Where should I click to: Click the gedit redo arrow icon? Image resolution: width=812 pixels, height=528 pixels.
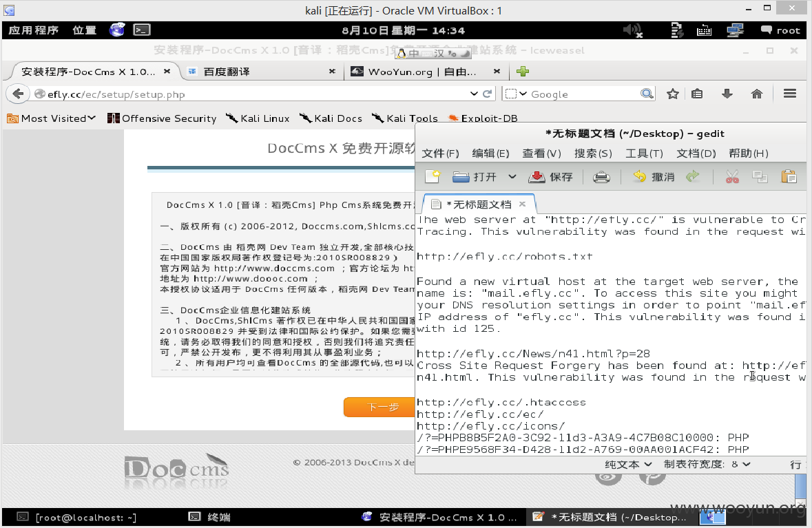click(x=692, y=177)
